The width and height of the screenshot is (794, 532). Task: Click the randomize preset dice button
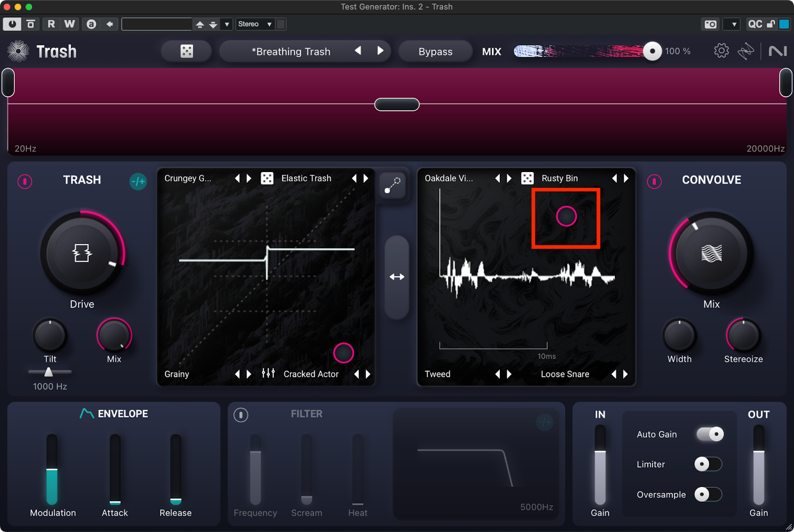tap(187, 51)
